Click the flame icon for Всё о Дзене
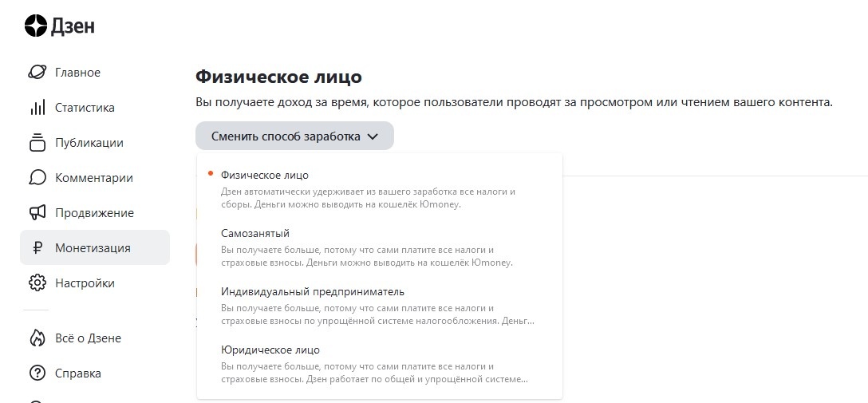 pyautogui.click(x=37, y=338)
